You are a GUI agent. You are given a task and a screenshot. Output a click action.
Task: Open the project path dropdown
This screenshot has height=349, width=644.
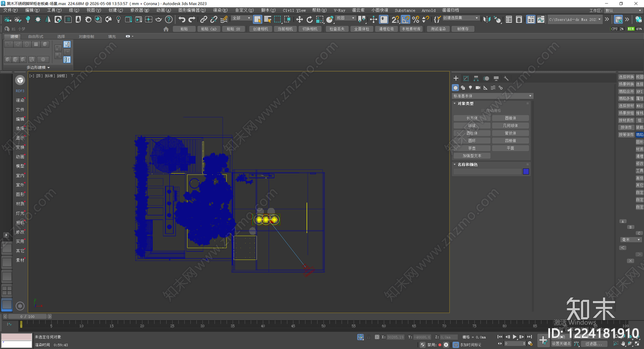coord(575,19)
